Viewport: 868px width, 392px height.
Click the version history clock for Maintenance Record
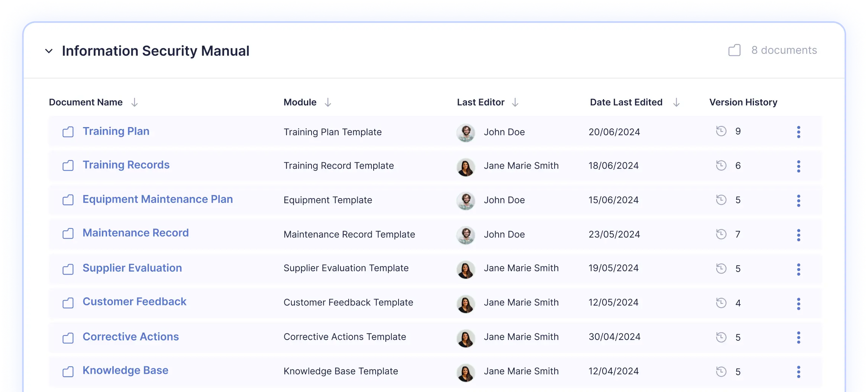tap(721, 234)
